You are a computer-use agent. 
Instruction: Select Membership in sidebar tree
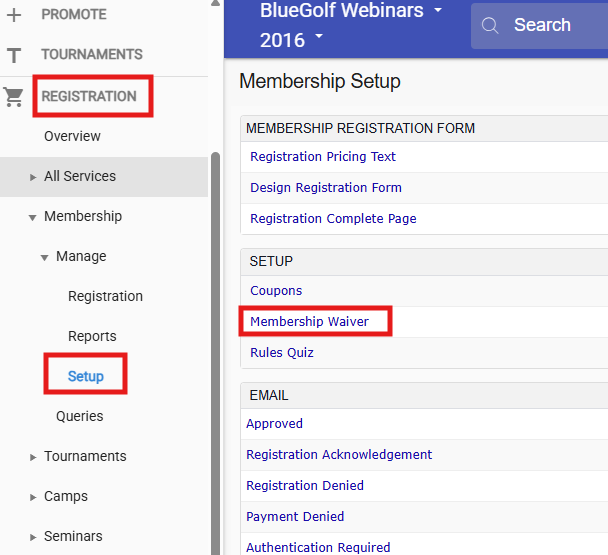click(83, 216)
